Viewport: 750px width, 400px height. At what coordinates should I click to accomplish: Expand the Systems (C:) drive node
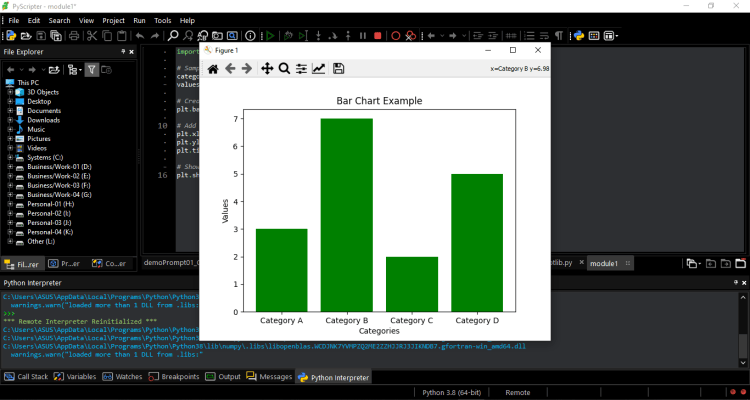point(10,157)
